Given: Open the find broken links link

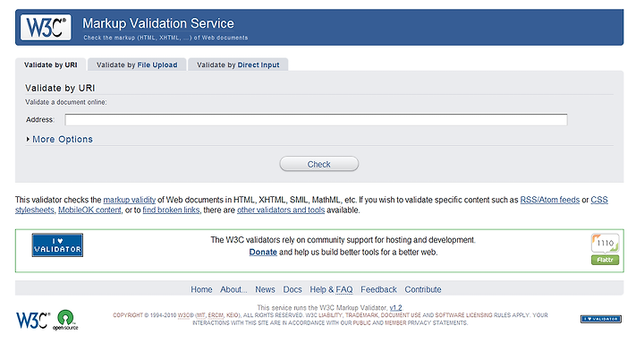Looking at the screenshot, I should pyautogui.click(x=171, y=210).
